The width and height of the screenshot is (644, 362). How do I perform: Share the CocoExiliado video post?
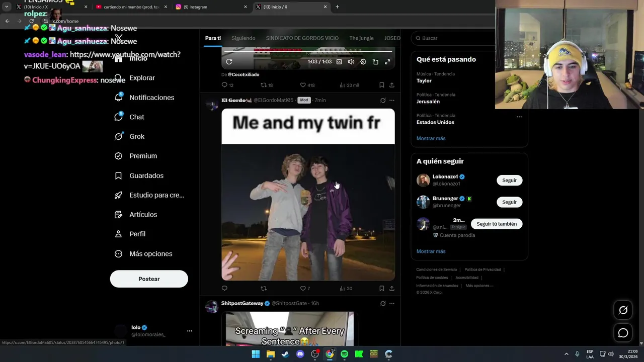392,85
